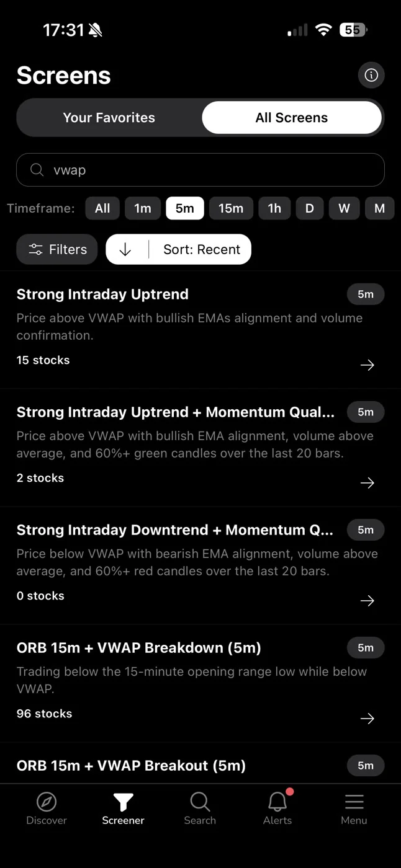Select the 15m timeframe chip
The width and height of the screenshot is (401, 868).
231,208
